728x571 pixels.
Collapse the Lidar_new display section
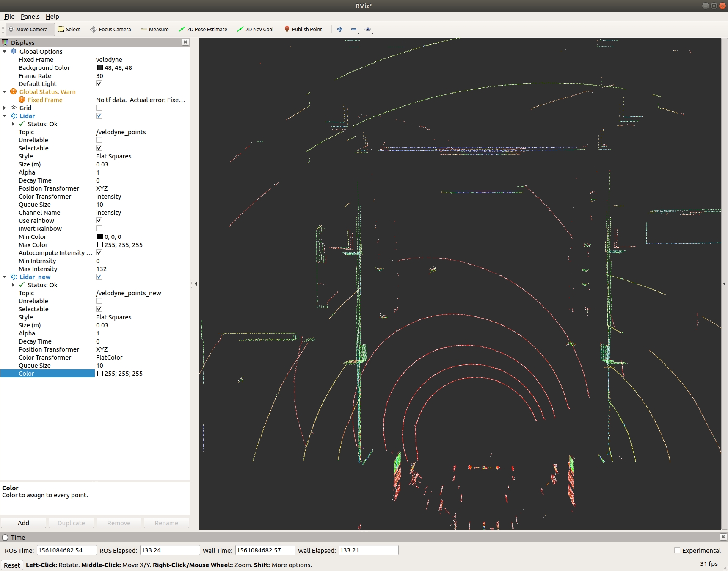(x=5, y=277)
